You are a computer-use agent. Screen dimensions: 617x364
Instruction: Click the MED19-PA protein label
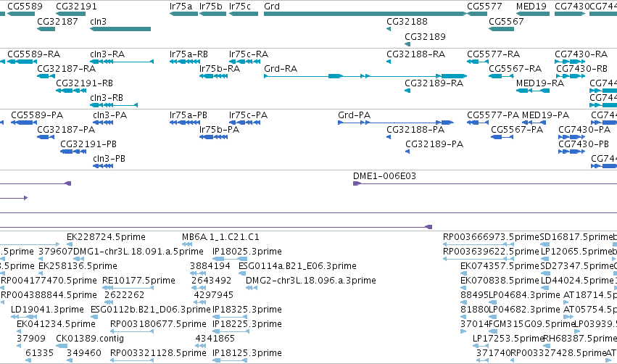[546, 115]
